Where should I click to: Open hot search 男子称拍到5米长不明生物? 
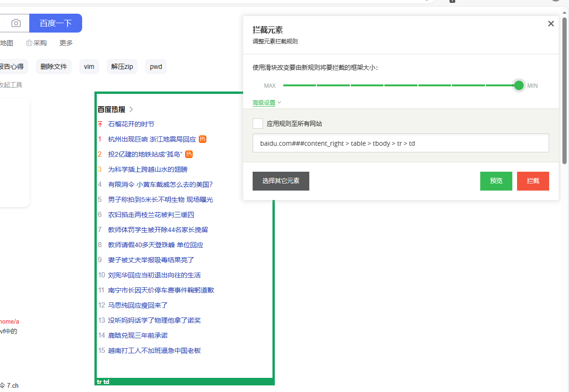coord(161,200)
